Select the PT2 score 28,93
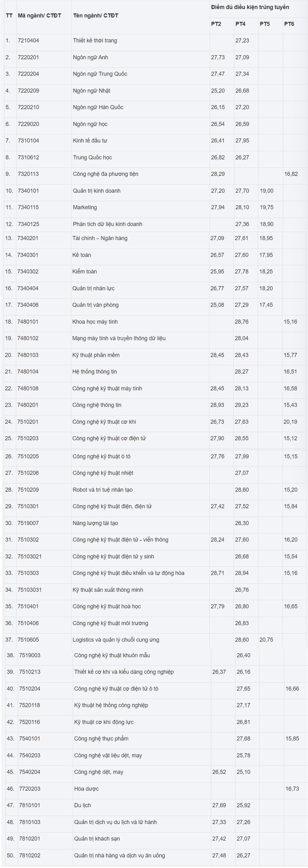 pyautogui.click(x=218, y=405)
